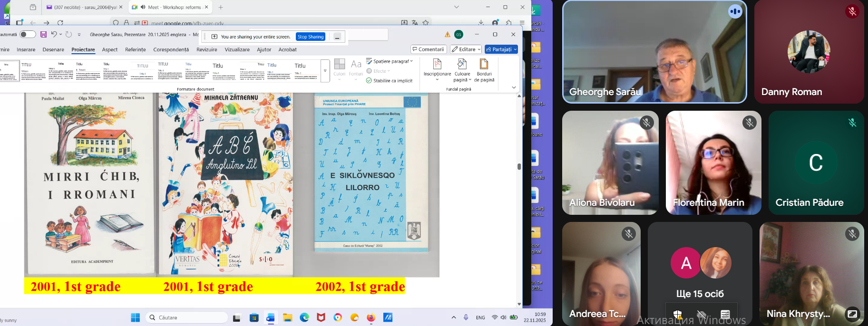Open the Editare mode dropdown
Screen dimensions: 868x326
(466, 49)
